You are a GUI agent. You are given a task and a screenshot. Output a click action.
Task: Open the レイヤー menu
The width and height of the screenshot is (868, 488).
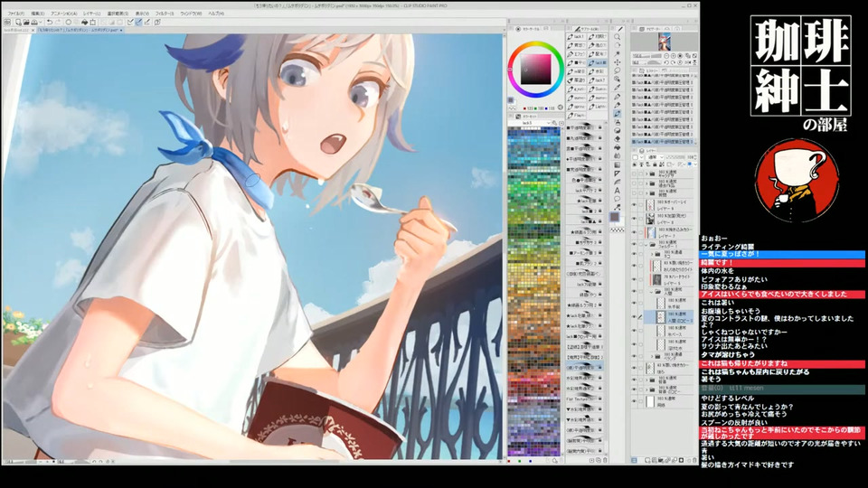91,14
